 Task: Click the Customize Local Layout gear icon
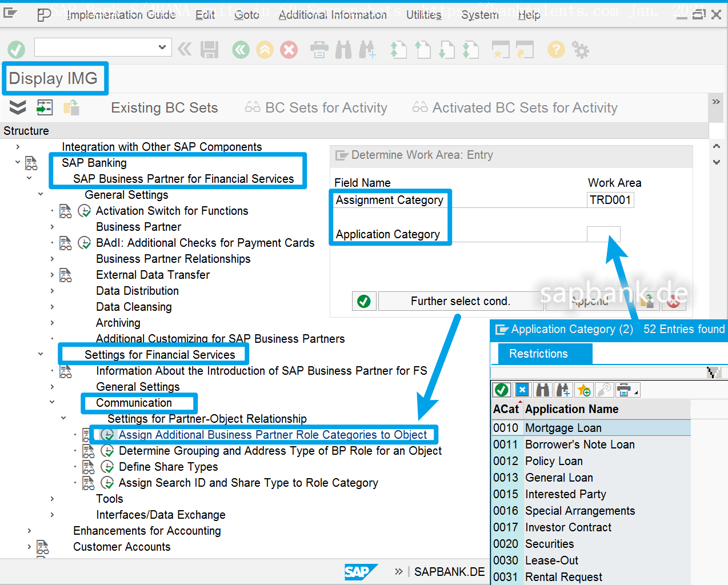581,50
